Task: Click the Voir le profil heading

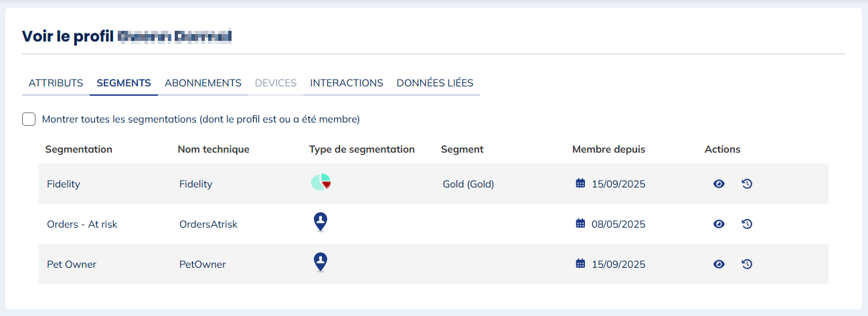Action: (x=68, y=36)
